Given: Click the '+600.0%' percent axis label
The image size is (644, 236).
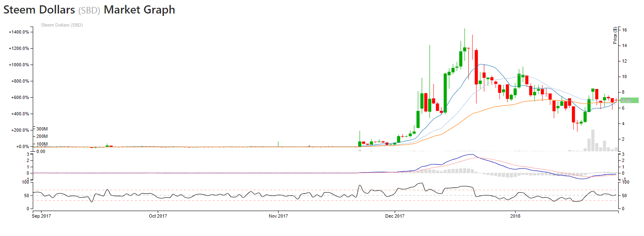Looking at the screenshot, I should 20,97.
